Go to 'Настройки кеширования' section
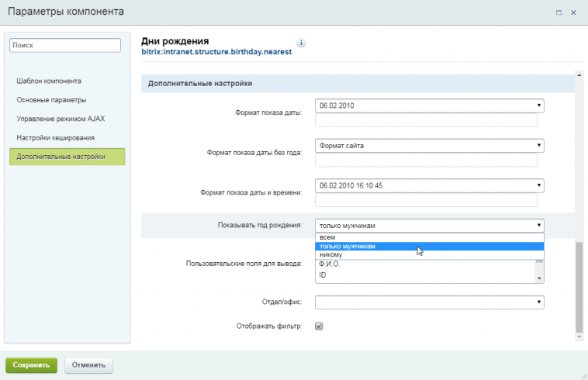This screenshot has width=588, height=380. click(x=56, y=138)
